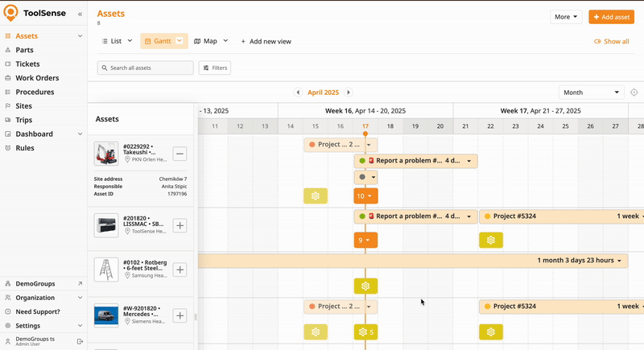Open LISSMAC Report a problem bar arrow
Image resolution: width=644 pixels, height=350 pixels.
pyautogui.click(x=469, y=216)
